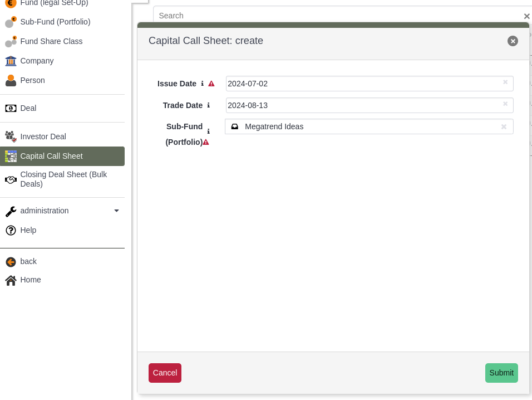Clear the Sub-Fund Megatrend Ideas selection
This screenshot has width=532, height=400.
(x=504, y=126)
